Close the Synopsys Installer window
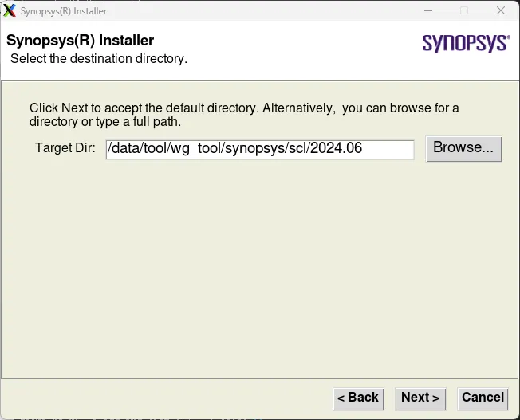The width and height of the screenshot is (520, 420). (501, 10)
